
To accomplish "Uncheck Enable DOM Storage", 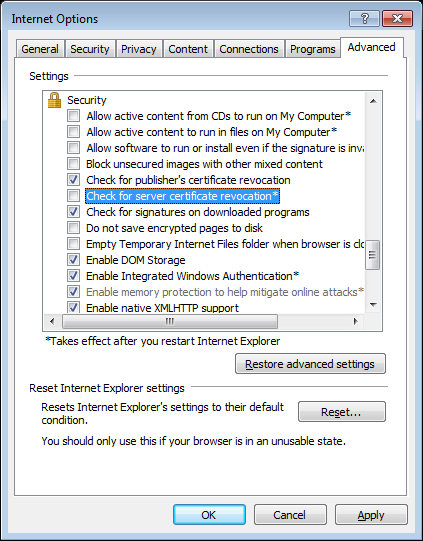I will coord(73,260).
